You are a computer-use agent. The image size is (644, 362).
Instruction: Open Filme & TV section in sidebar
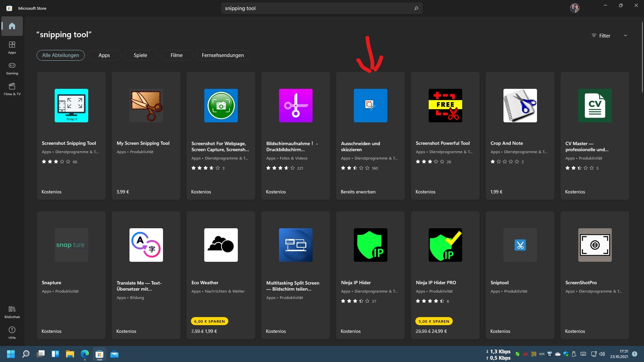(12, 89)
